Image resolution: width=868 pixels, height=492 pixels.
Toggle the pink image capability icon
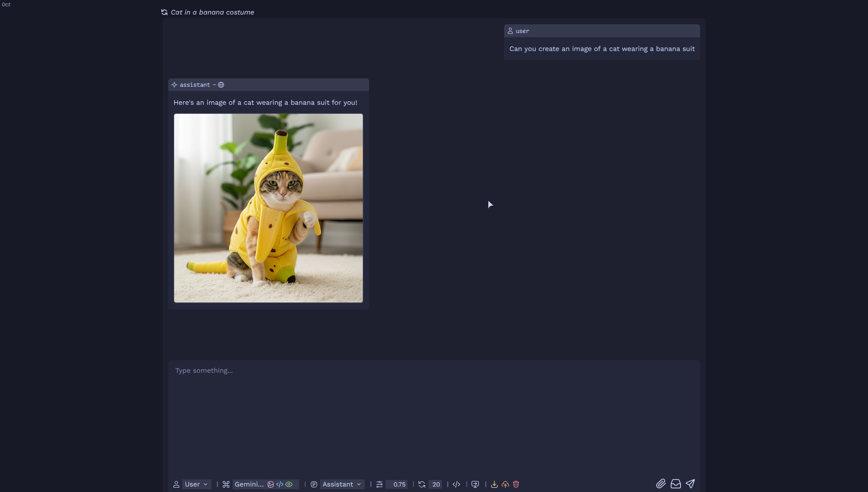271,484
